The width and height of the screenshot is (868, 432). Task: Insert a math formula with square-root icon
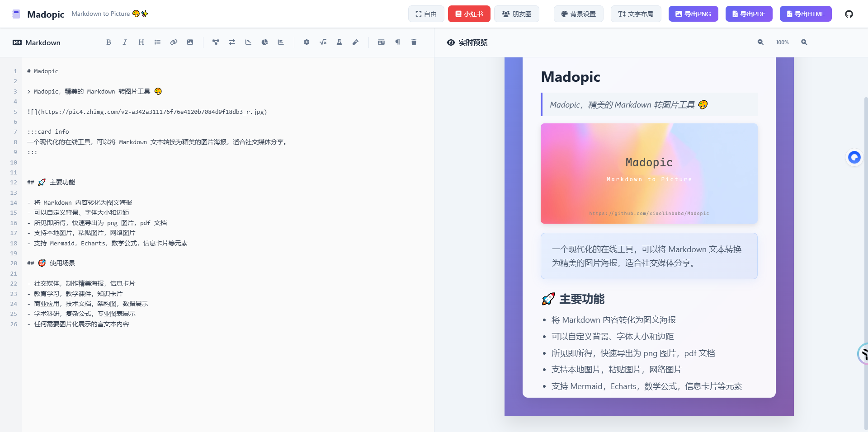point(323,42)
